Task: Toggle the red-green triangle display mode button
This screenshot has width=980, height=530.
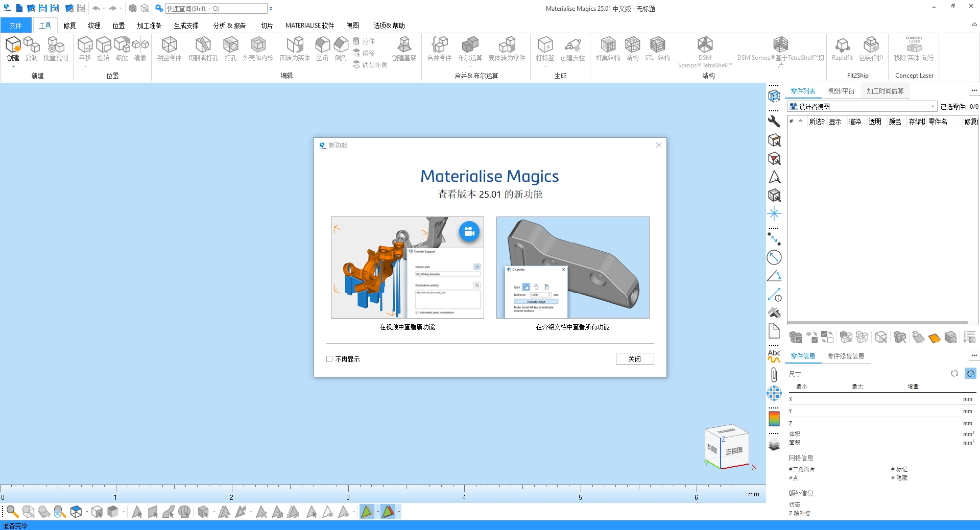Action: (388, 512)
